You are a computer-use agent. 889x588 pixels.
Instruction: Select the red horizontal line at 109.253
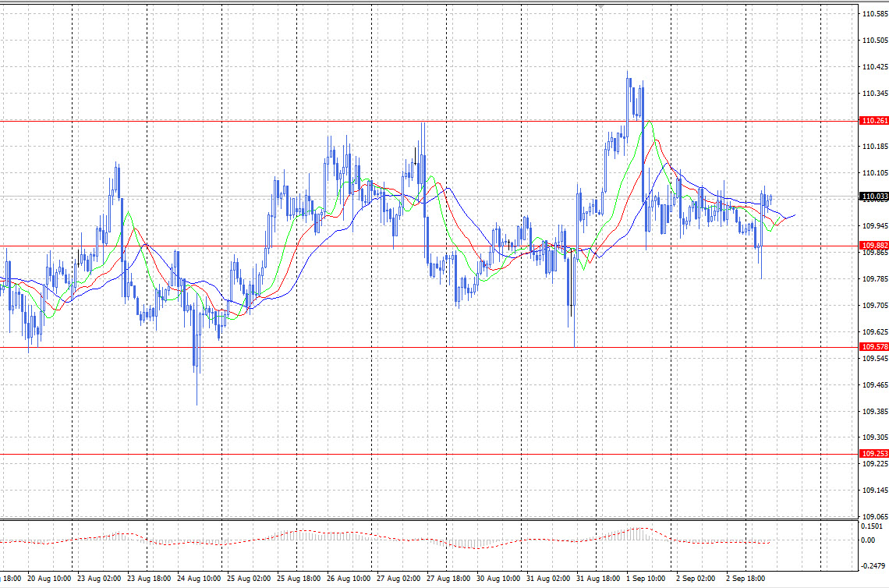[x=429, y=454]
